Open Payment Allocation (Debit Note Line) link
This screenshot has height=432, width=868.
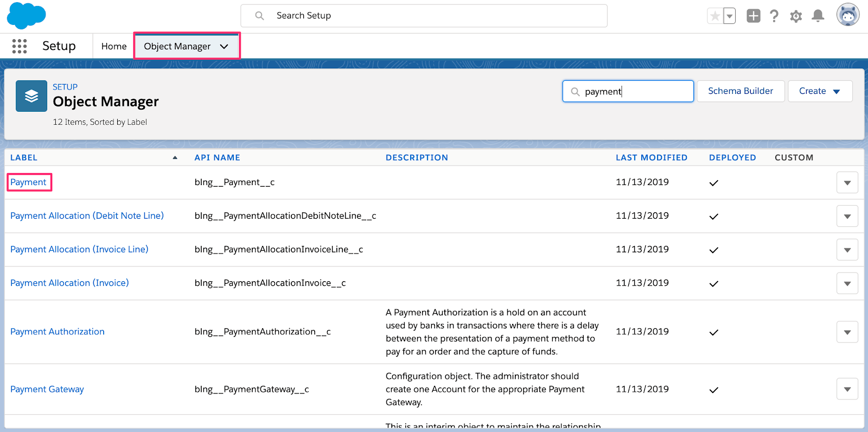(87, 216)
